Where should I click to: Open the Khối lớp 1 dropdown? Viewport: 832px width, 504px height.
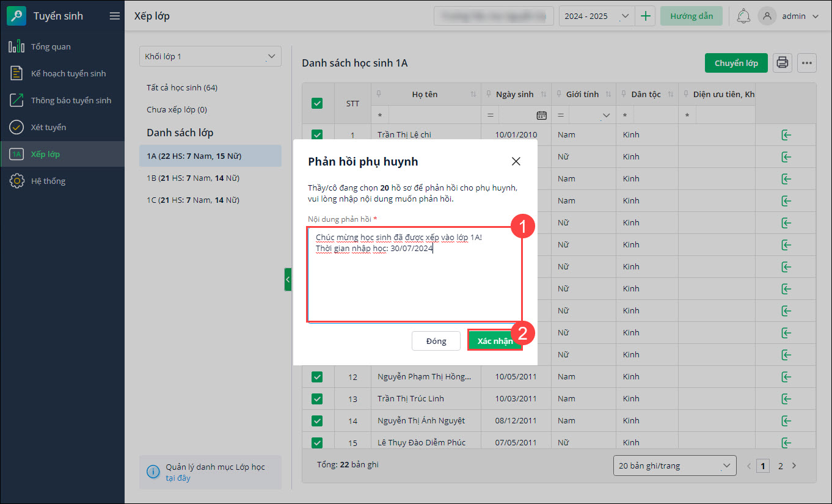[210, 56]
